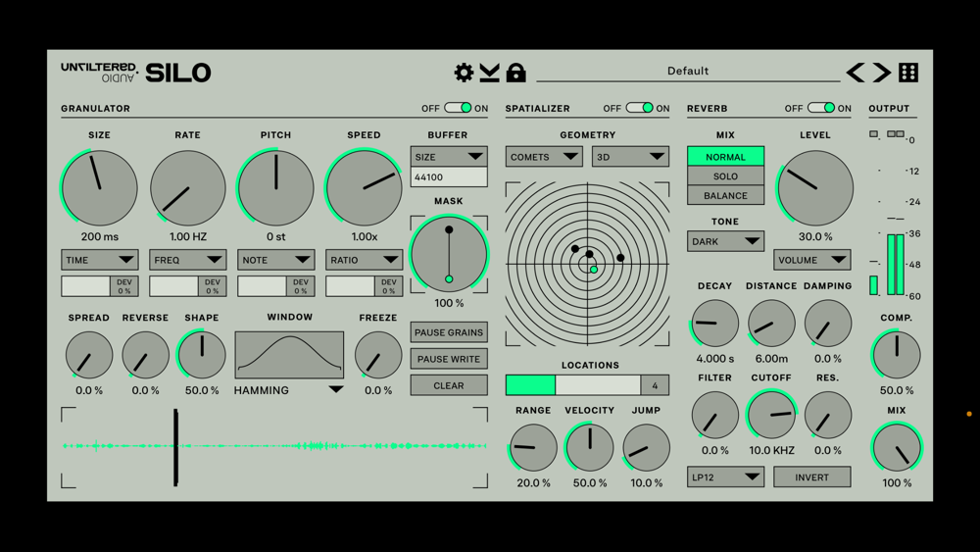Click the REVERSE knob
This screenshot has height=552, width=980.
(145, 355)
